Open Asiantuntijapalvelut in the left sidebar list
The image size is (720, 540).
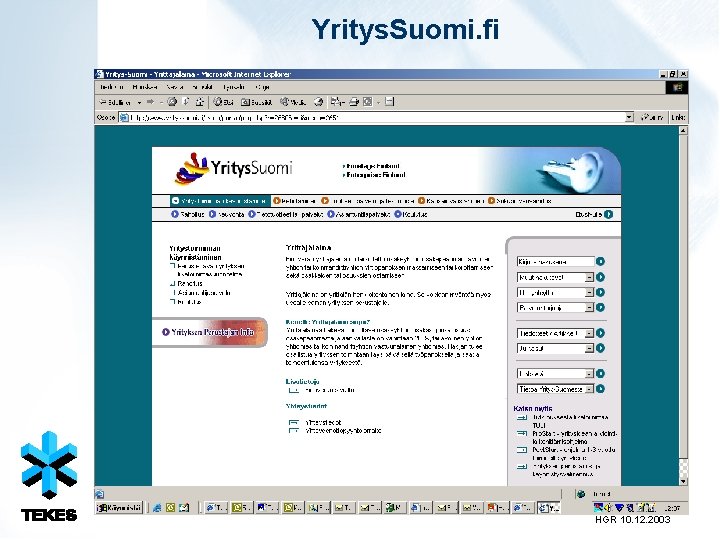204,293
